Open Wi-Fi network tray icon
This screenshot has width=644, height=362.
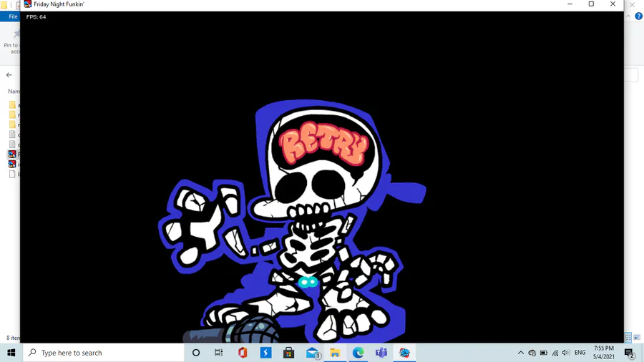(x=555, y=353)
